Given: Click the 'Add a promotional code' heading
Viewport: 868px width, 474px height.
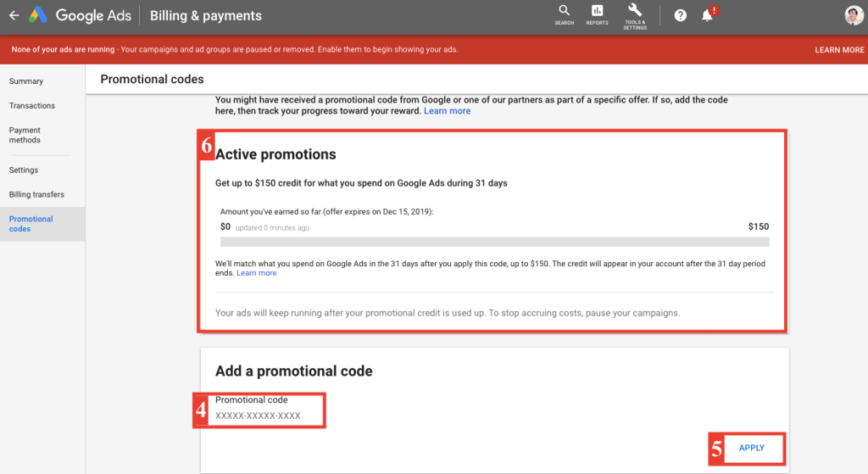Looking at the screenshot, I should (x=294, y=371).
